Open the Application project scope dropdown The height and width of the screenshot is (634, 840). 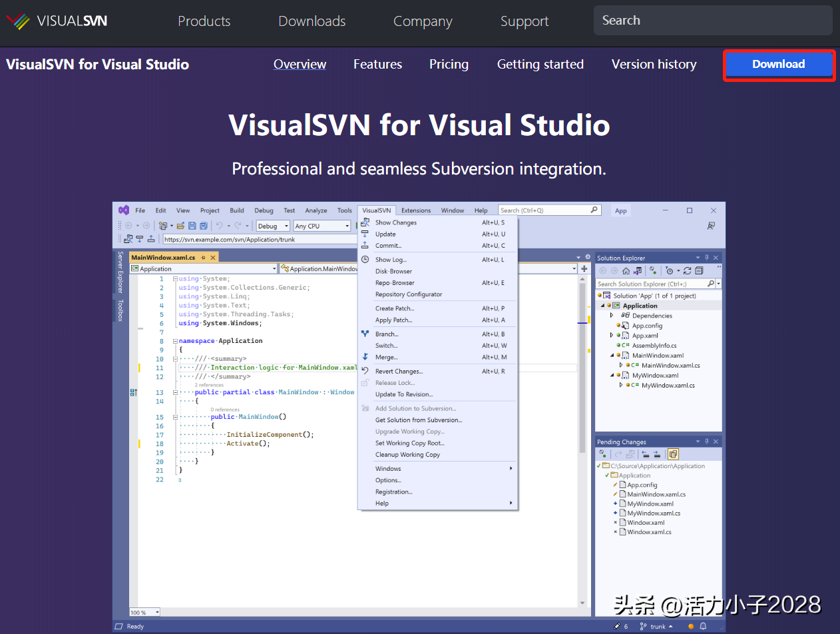(204, 268)
